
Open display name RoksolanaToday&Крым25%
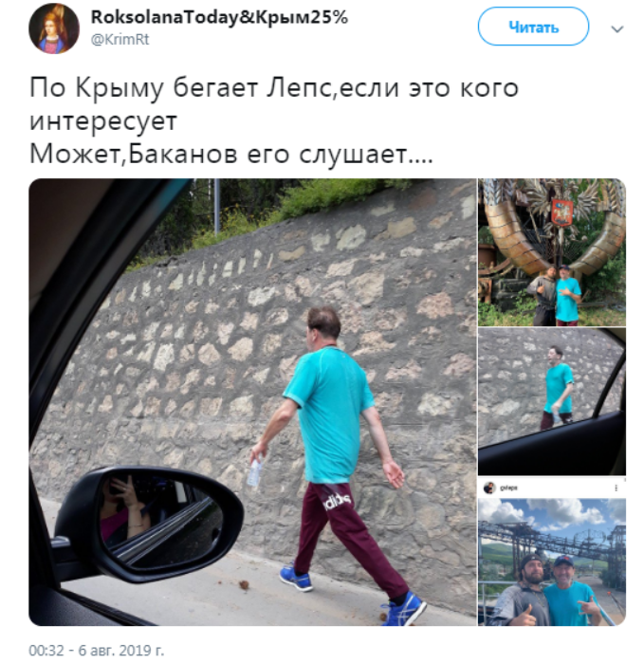[219, 17]
